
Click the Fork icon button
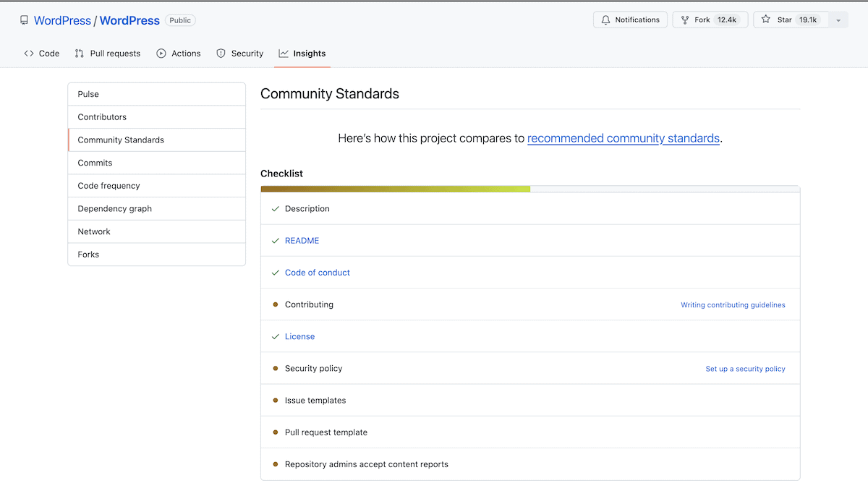[684, 20]
